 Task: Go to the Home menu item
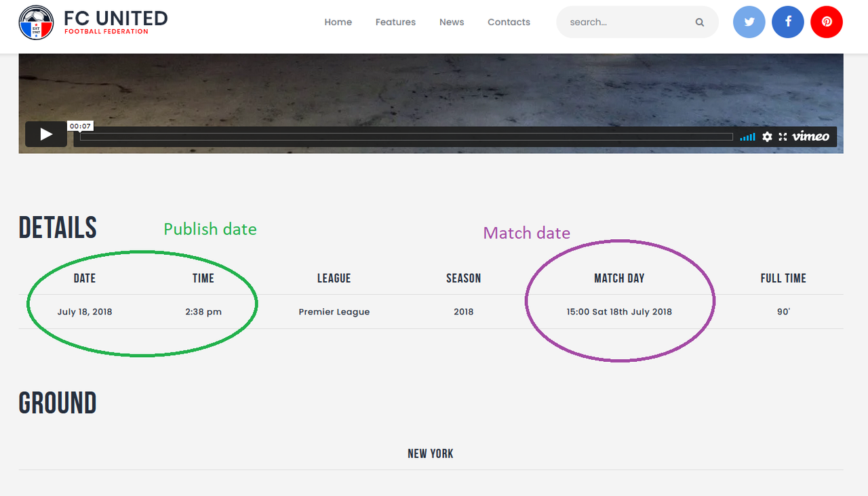338,22
